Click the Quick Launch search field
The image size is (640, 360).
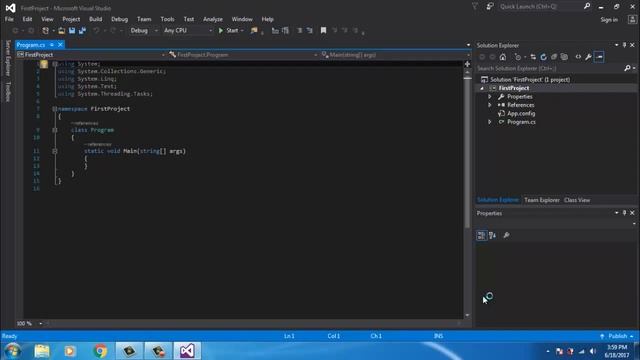pos(540,7)
